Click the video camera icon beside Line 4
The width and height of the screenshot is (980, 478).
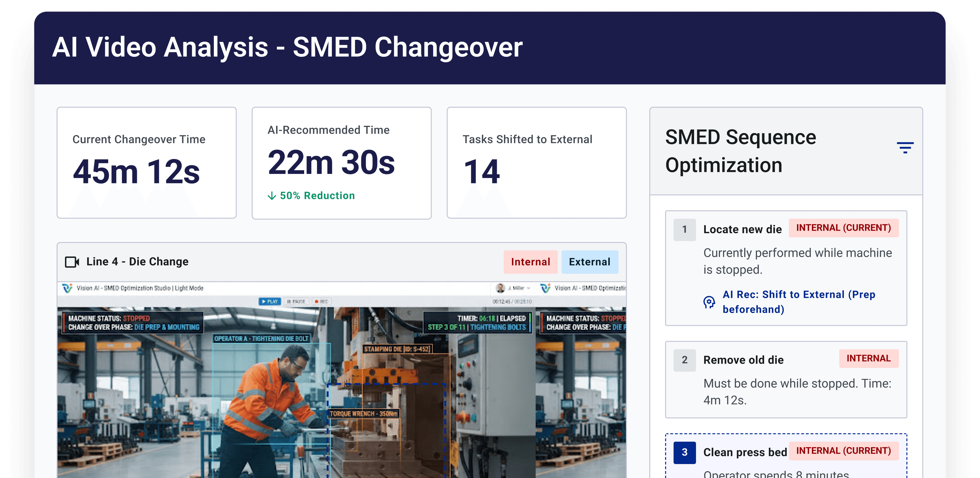(72, 262)
